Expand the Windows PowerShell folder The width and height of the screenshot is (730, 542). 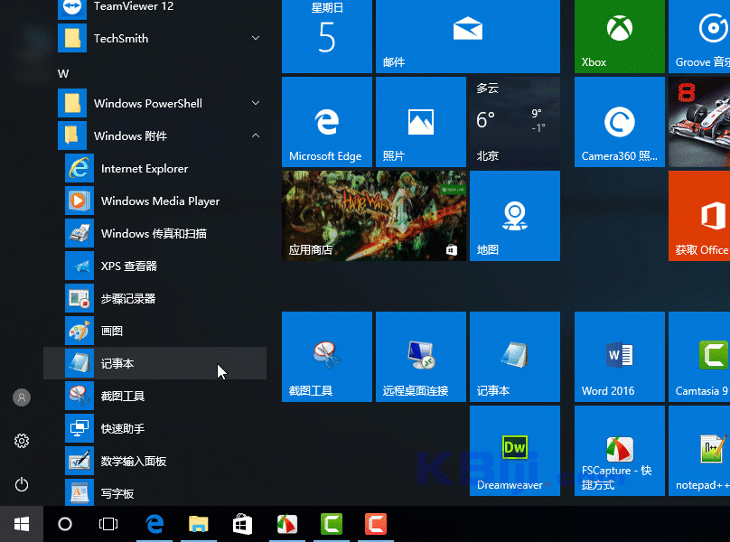click(x=255, y=103)
